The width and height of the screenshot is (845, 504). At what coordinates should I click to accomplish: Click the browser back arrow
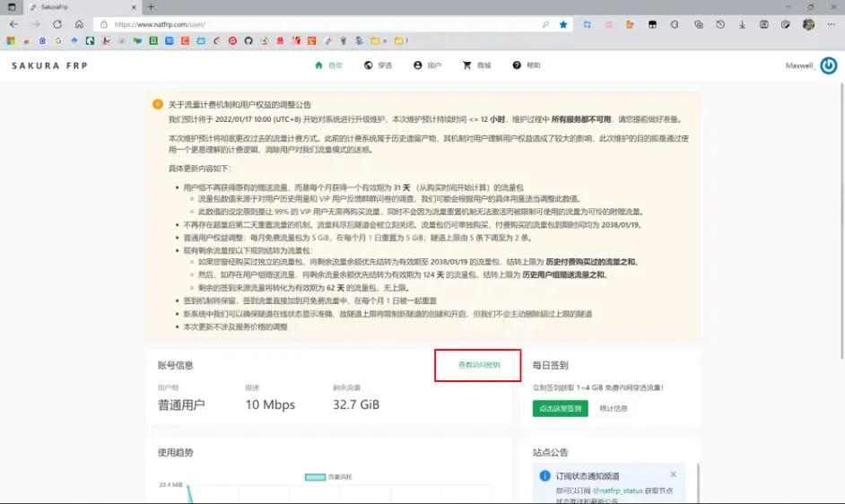(13, 24)
